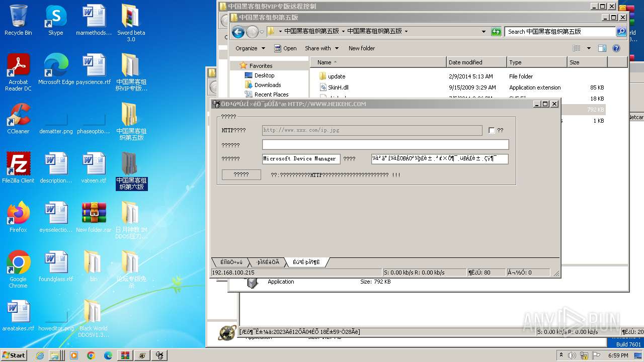Click the Explorer forward navigation arrow
Screen dimensions: 644x362
(x=252, y=32)
